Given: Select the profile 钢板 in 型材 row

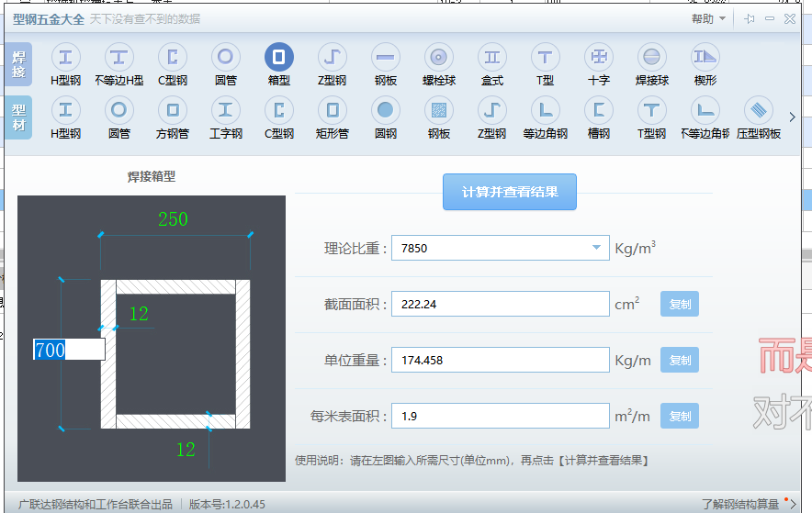Looking at the screenshot, I should (x=439, y=110).
